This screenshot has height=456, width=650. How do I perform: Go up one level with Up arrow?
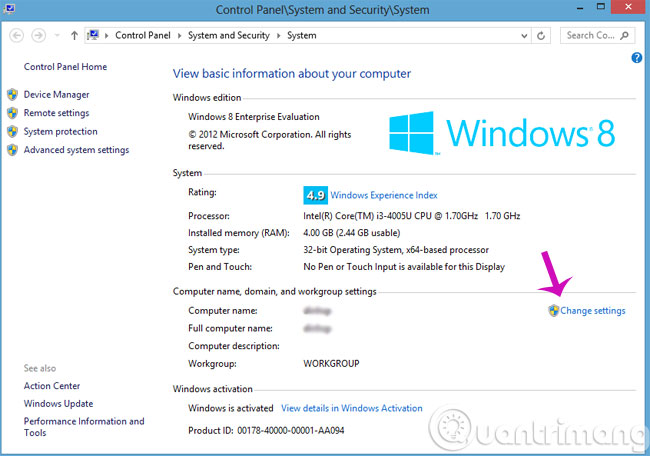coord(74,36)
